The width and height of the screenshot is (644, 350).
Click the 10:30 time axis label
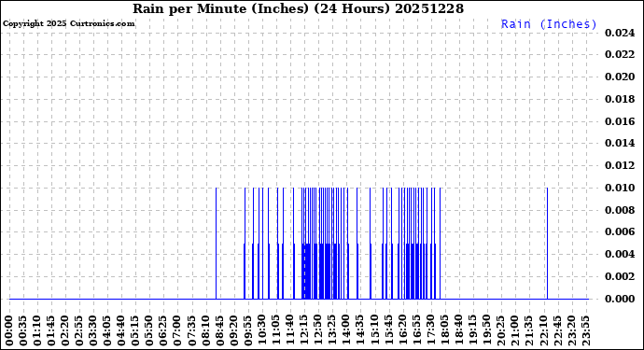coord(262,331)
